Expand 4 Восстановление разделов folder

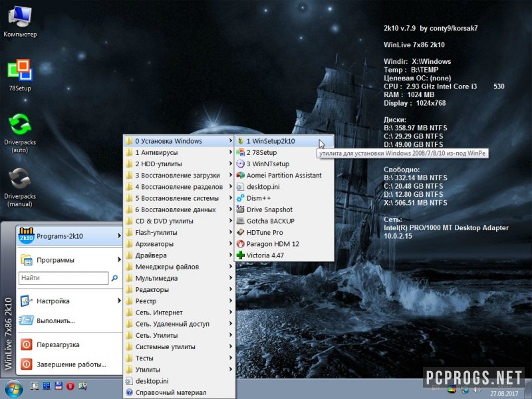pyautogui.click(x=179, y=187)
